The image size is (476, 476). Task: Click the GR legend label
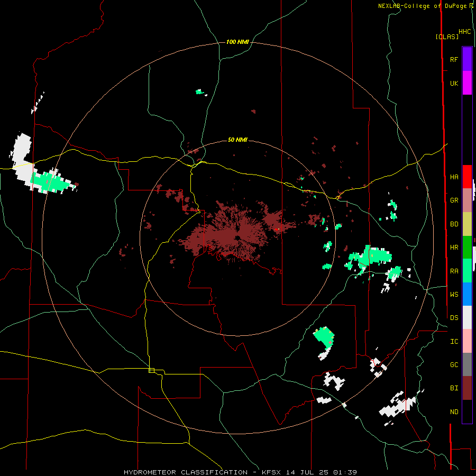tap(454, 200)
